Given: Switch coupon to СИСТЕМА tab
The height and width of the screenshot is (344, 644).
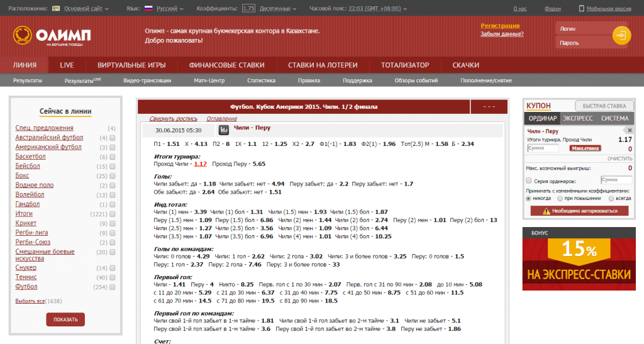Looking at the screenshot, I should pyautogui.click(x=615, y=118).
